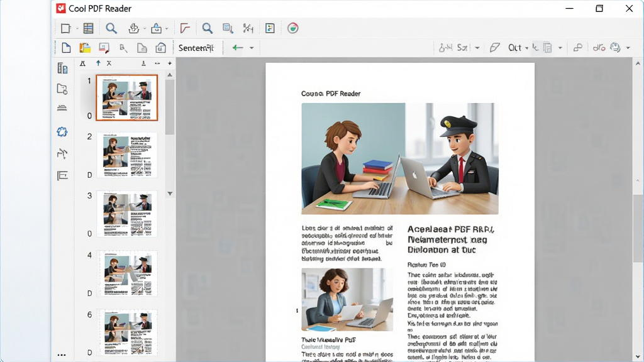Click the blue up arrow in thumbnail panel header
The height and width of the screenshot is (362, 644).
pos(97,63)
